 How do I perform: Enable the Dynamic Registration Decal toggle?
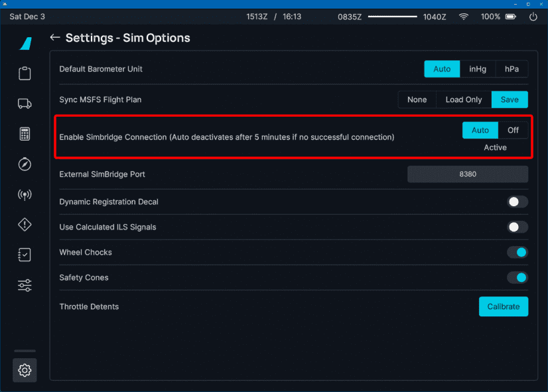pos(517,202)
